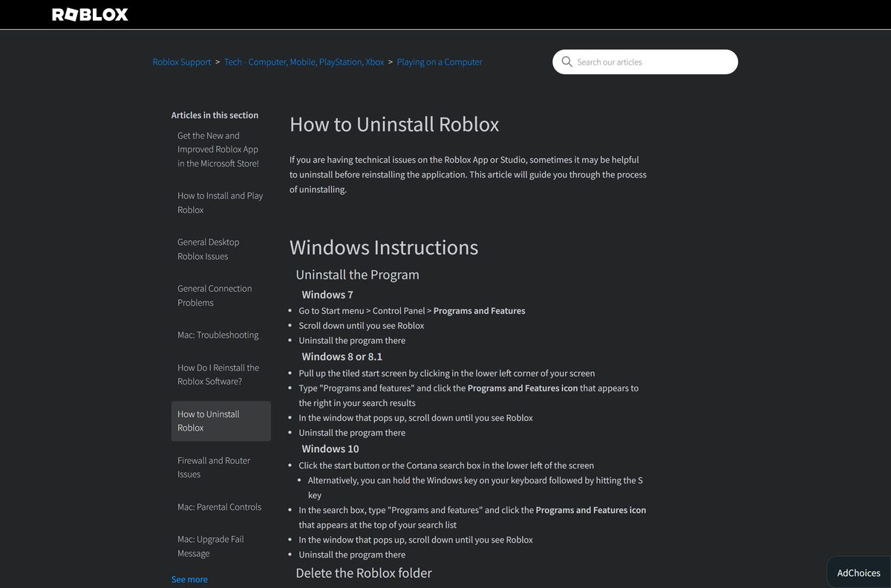Viewport: 891px width, 588px height.
Task: Go to 'Playing on a Computer' breadcrumb
Action: [440, 62]
